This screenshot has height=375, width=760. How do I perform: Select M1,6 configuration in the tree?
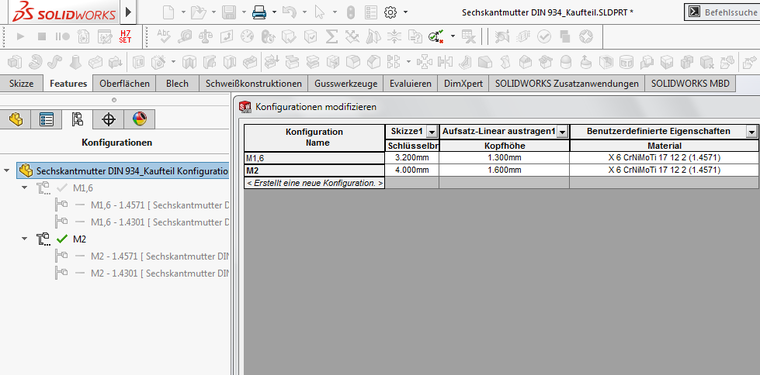[83, 188]
